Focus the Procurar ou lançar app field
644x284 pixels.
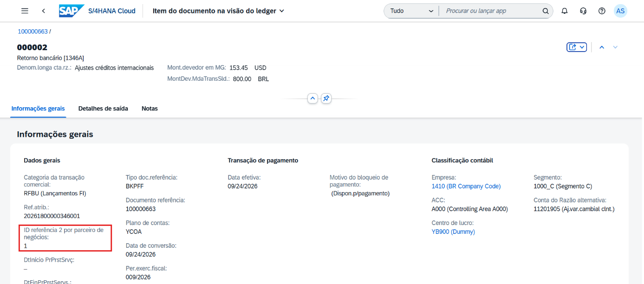(x=490, y=11)
